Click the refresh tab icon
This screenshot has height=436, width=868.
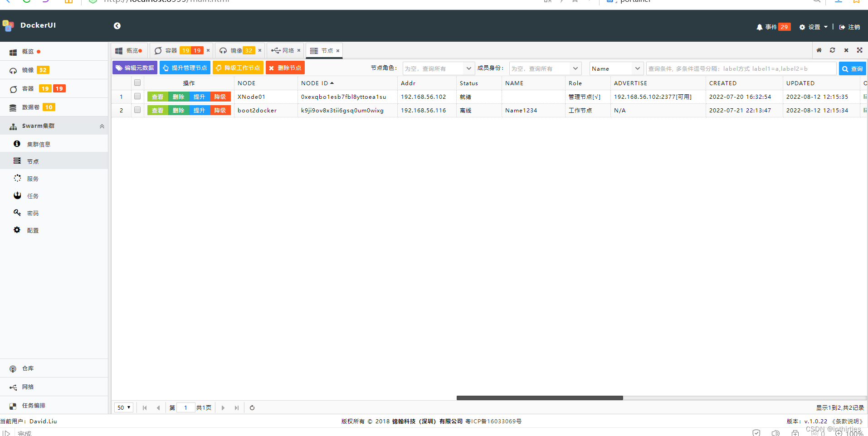point(833,50)
